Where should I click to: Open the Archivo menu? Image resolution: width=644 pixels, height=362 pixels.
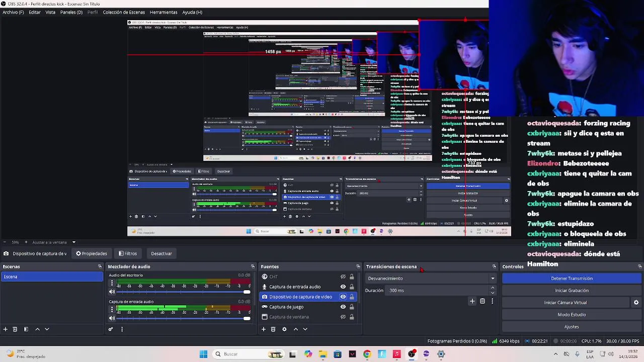point(13,12)
